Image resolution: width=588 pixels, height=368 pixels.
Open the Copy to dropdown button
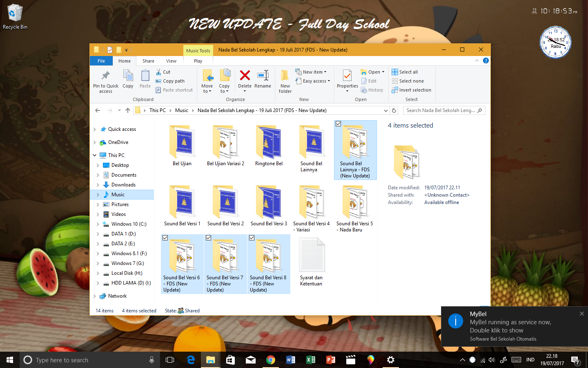pos(224,89)
